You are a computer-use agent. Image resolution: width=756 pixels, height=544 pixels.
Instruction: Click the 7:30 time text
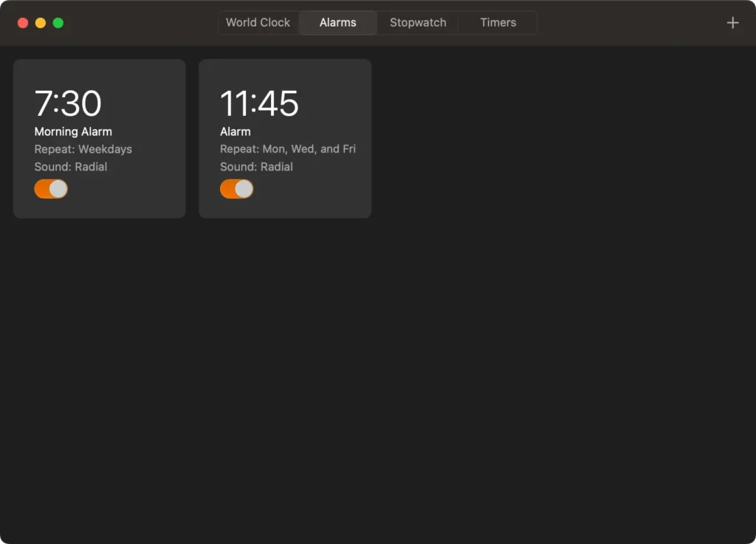(x=68, y=103)
